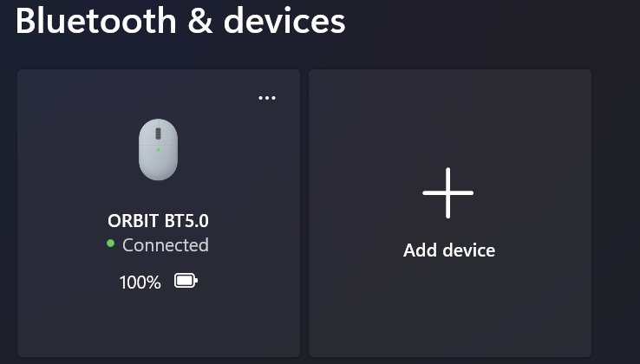Click the green Connected status dot

(x=110, y=244)
